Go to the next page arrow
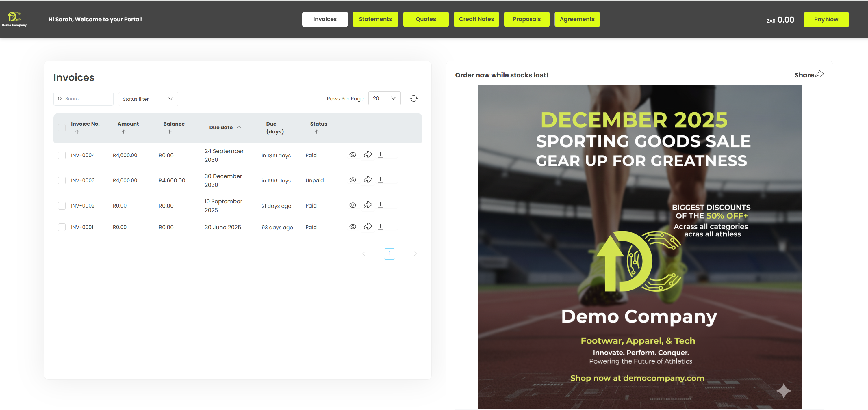 point(415,254)
